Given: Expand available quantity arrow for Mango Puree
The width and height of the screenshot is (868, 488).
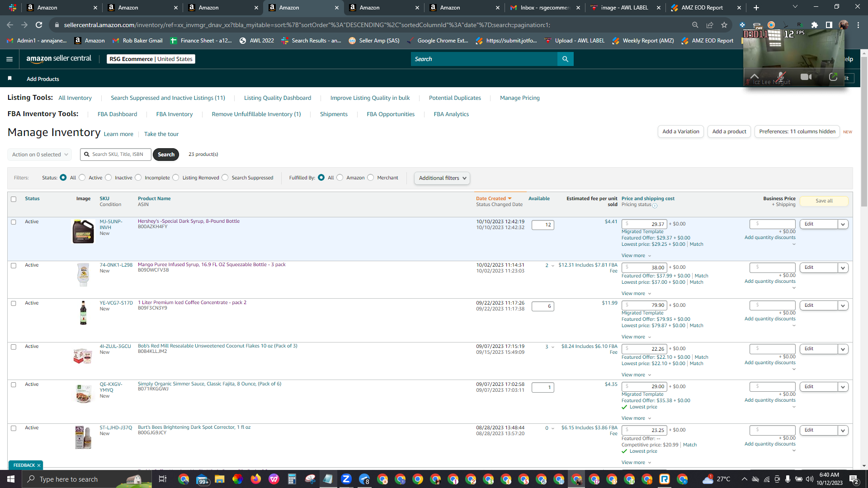Looking at the screenshot, I should [552, 266].
